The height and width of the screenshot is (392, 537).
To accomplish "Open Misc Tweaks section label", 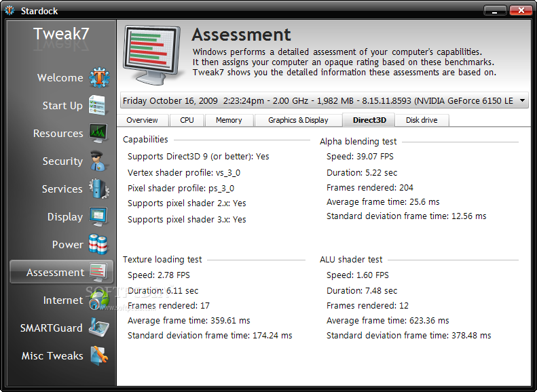I will (x=52, y=356).
